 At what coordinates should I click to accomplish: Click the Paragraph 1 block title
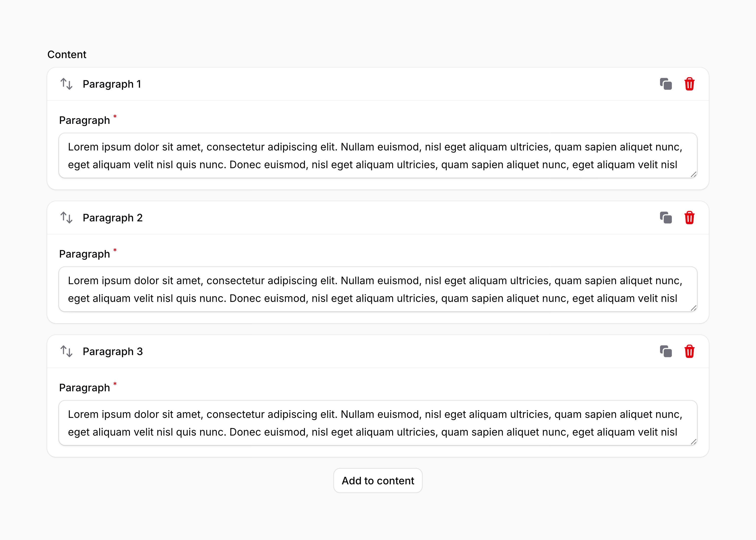(x=112, y=84)
